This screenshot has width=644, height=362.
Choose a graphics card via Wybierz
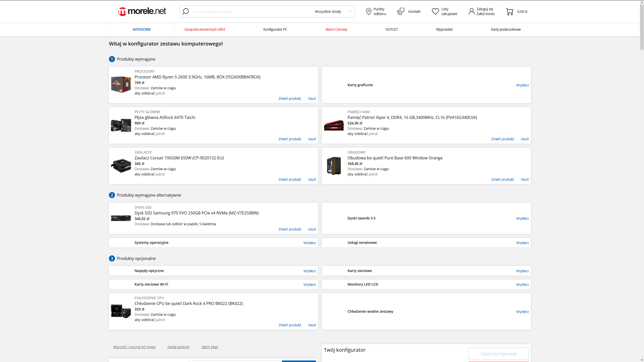522,85
